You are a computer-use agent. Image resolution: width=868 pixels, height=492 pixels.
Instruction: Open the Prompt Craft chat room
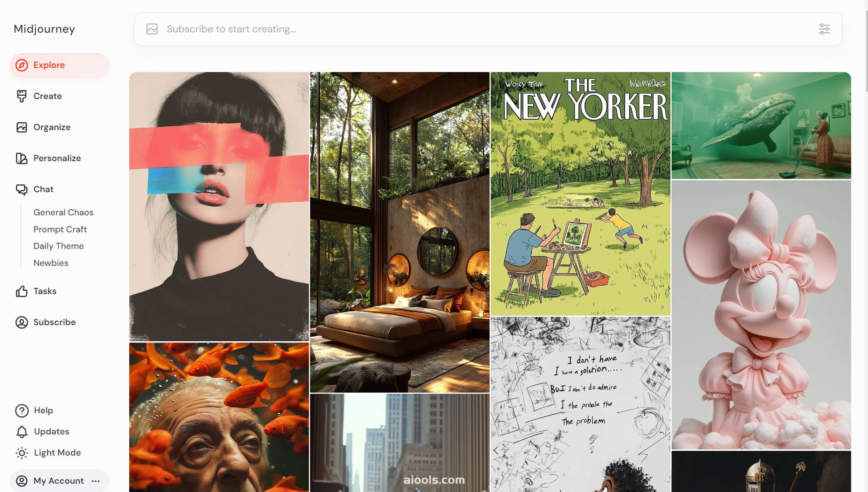(60, 229)
